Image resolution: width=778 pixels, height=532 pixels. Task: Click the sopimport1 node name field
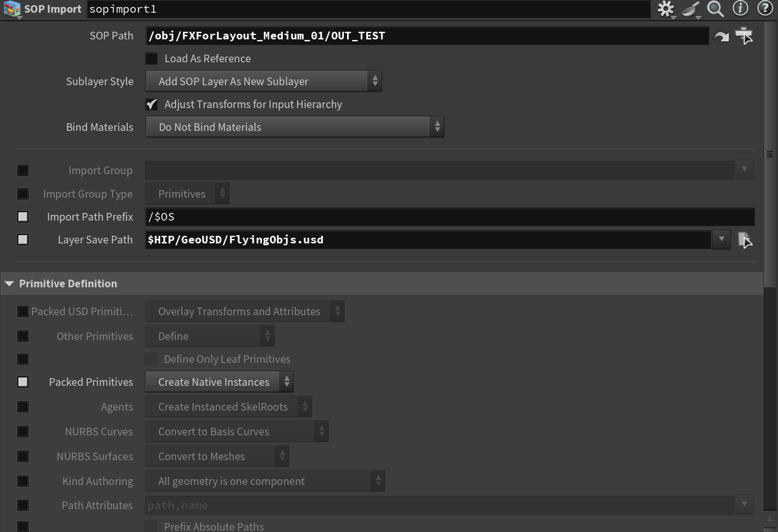368,9
